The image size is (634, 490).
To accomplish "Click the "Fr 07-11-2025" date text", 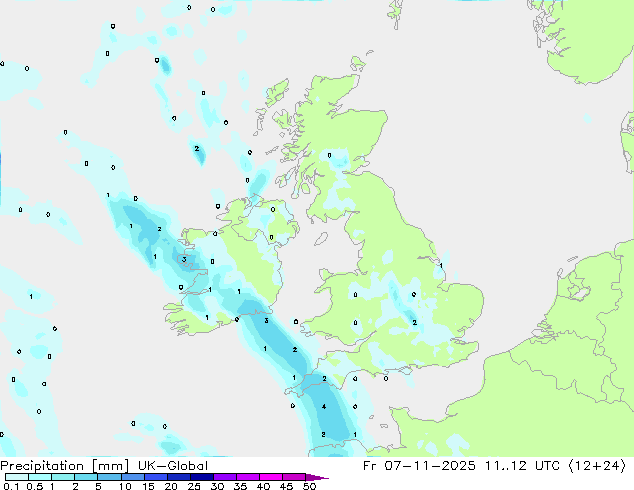I will point(419,466).
